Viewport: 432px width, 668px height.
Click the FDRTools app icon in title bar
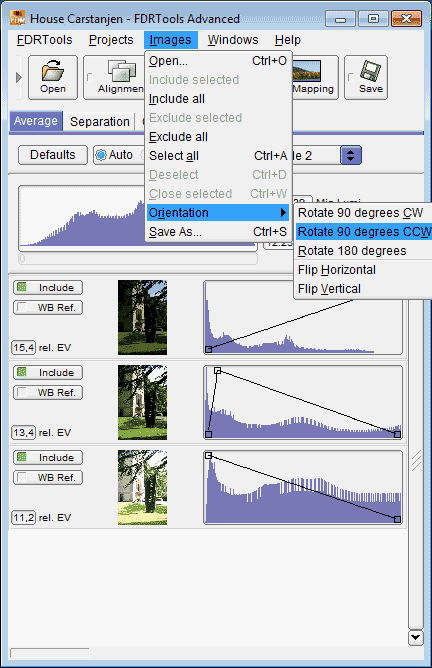pos(17,18)
